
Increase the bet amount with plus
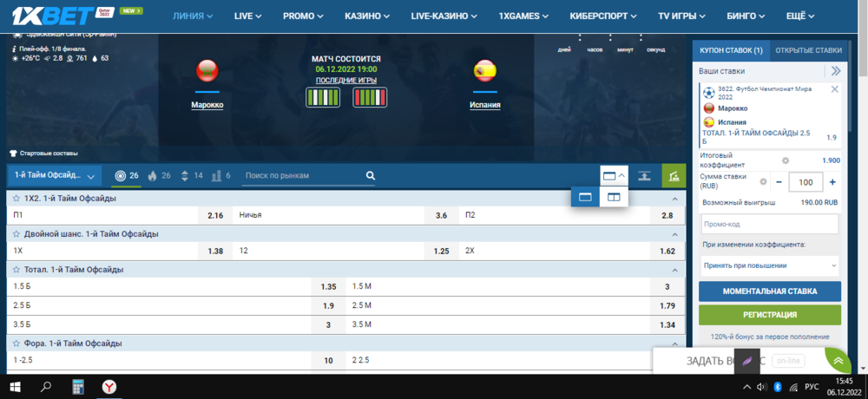pyautogui.click(x=832, y=182)
